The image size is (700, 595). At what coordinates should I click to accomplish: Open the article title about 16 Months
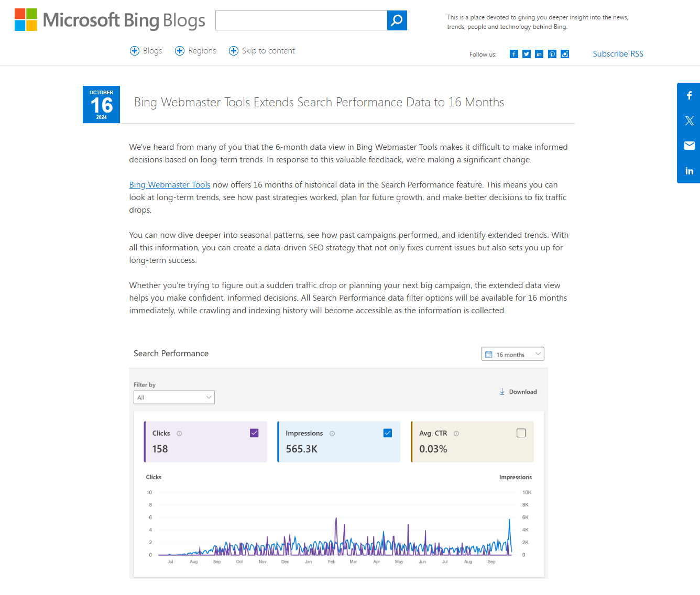319,102
